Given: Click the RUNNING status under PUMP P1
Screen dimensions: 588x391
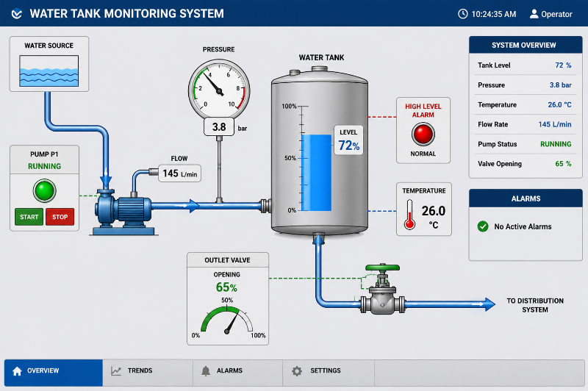Looking at the screenshot, I should (44, 166).
